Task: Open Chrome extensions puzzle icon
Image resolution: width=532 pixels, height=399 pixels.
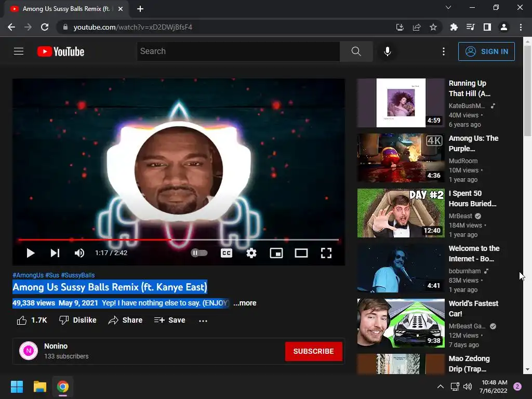Action: pos(454,27)
